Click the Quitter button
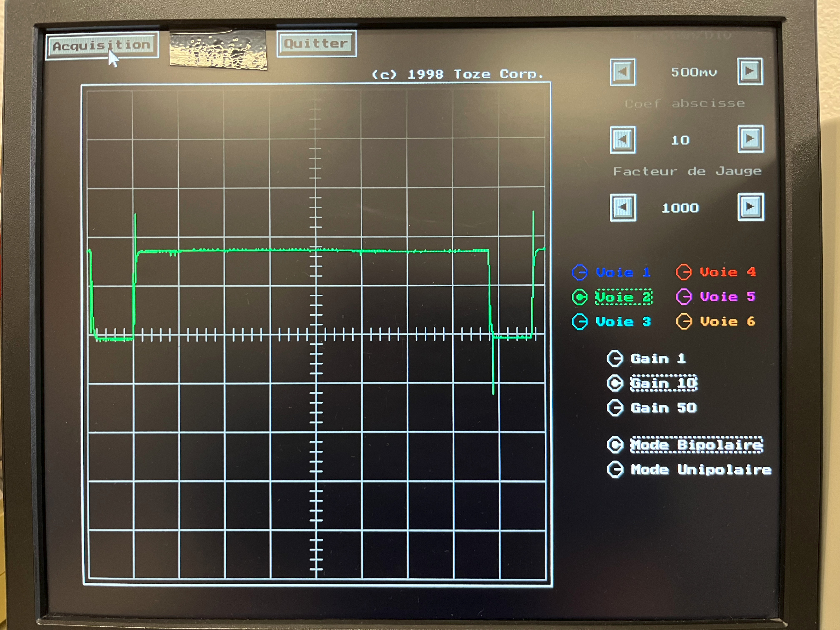Viewport: 840px width, 630px height. coord(316,44)
